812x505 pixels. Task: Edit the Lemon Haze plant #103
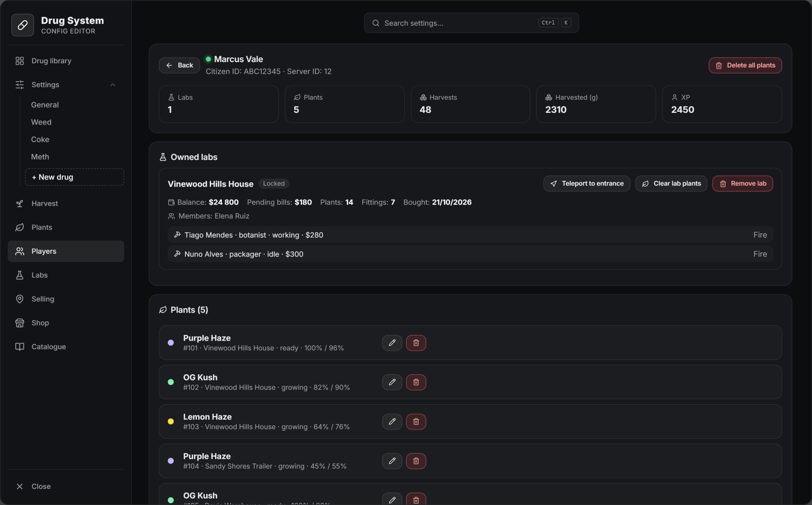[x=392, y=421]
